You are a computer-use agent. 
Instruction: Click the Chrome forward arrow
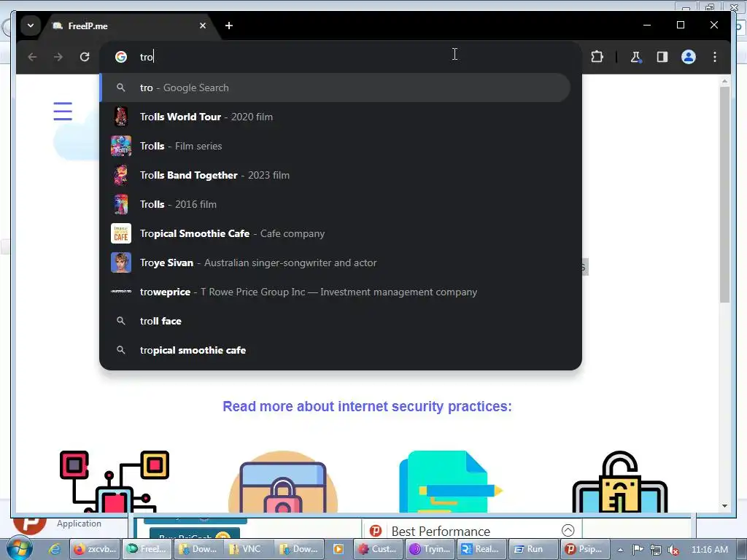[x=58, y=57]
